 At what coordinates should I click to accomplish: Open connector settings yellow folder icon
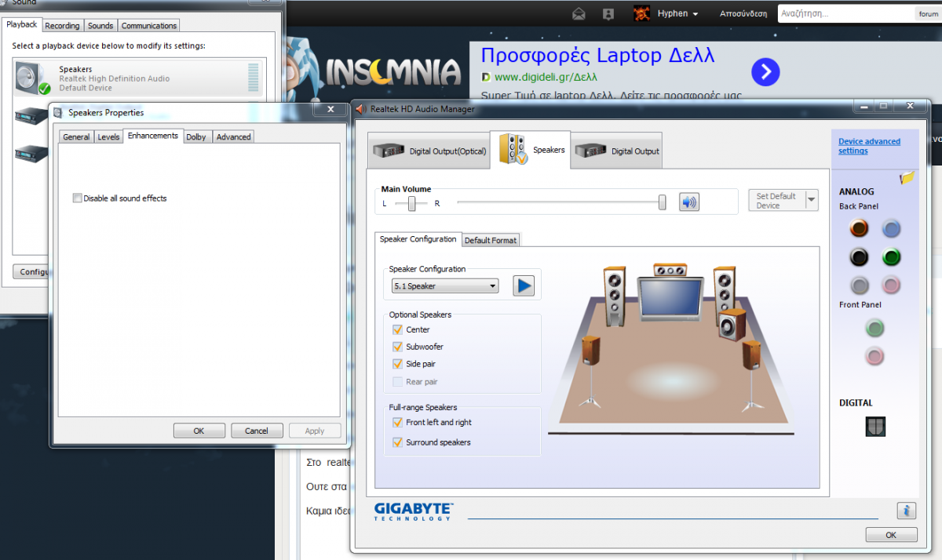(x=907, y=177)
